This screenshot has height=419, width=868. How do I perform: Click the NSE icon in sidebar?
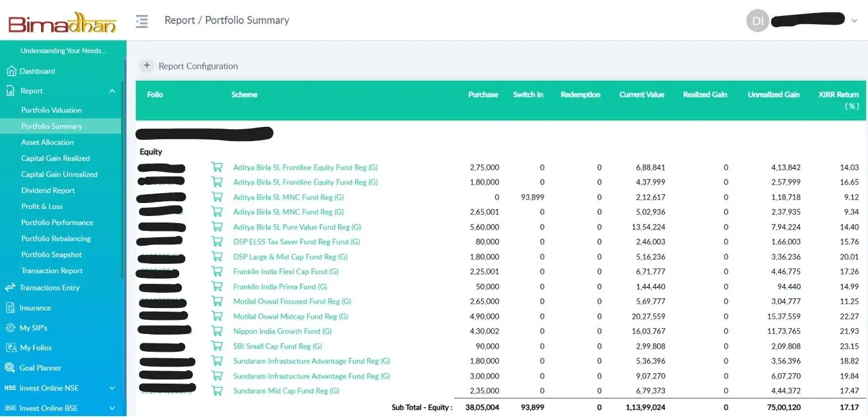[x=10, y=388]
